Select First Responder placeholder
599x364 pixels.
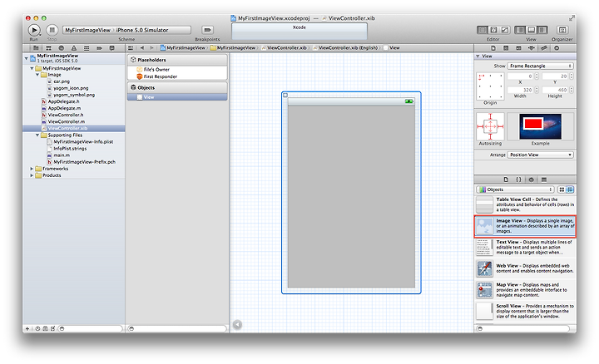160,76
